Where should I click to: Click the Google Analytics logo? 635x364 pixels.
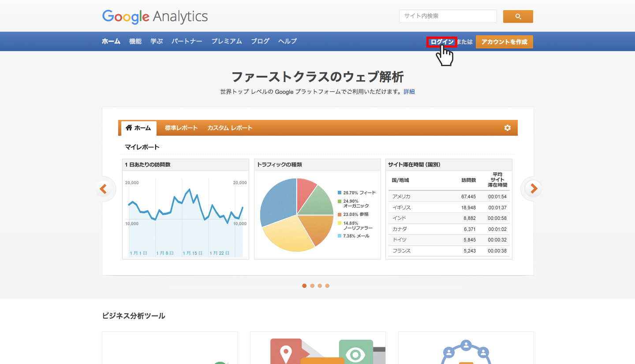[155, 17]
